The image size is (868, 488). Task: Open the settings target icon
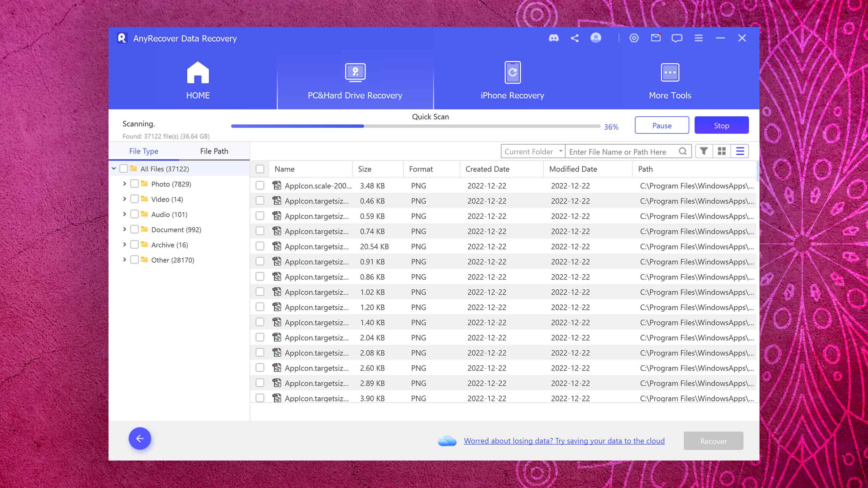634,38
